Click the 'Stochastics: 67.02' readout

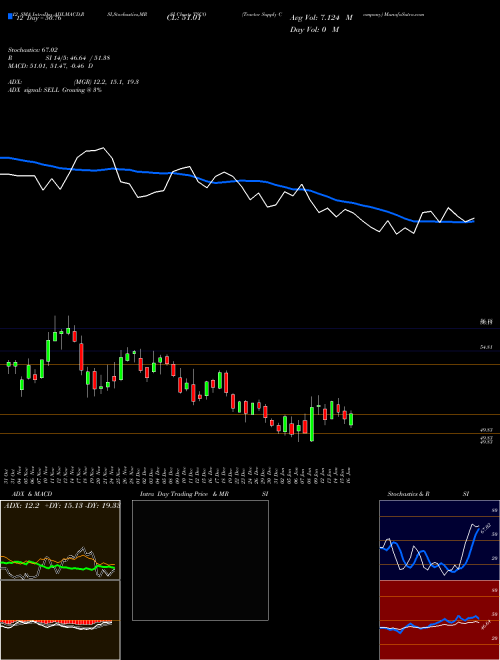tap(33, 50)
